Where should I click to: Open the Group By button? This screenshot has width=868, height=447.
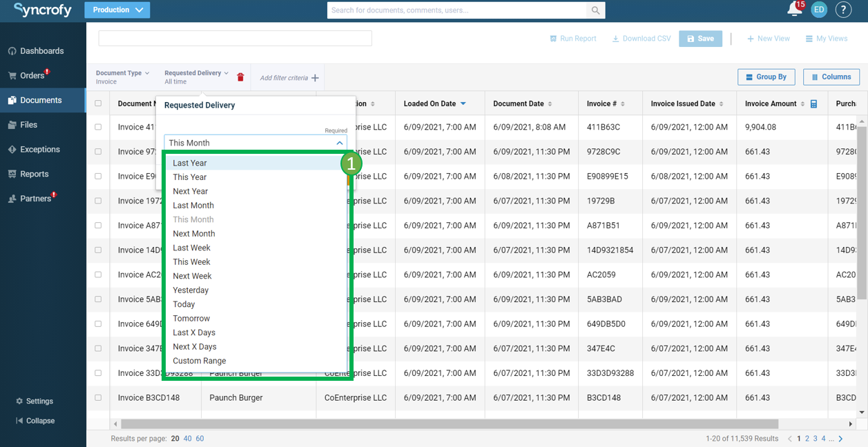(x=766, y=77)
